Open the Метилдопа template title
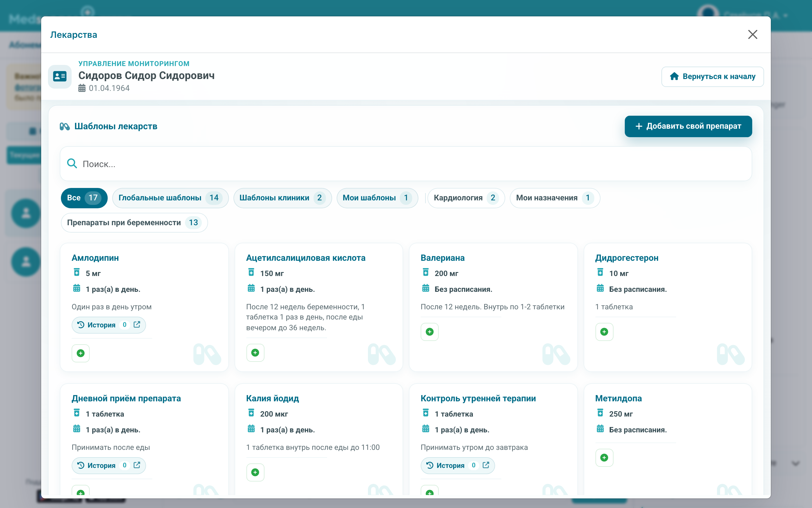Image resolution: width=812 pixels, height=508 pixels. [x=618, y=398]
